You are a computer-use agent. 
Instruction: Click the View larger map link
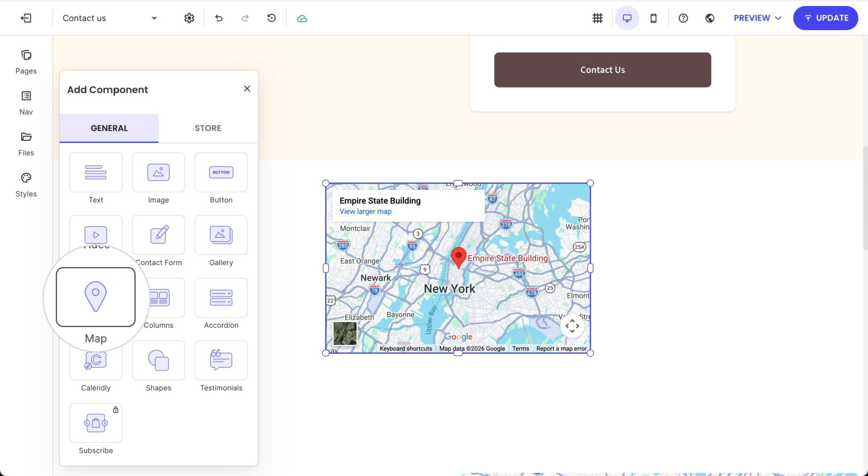365,211
